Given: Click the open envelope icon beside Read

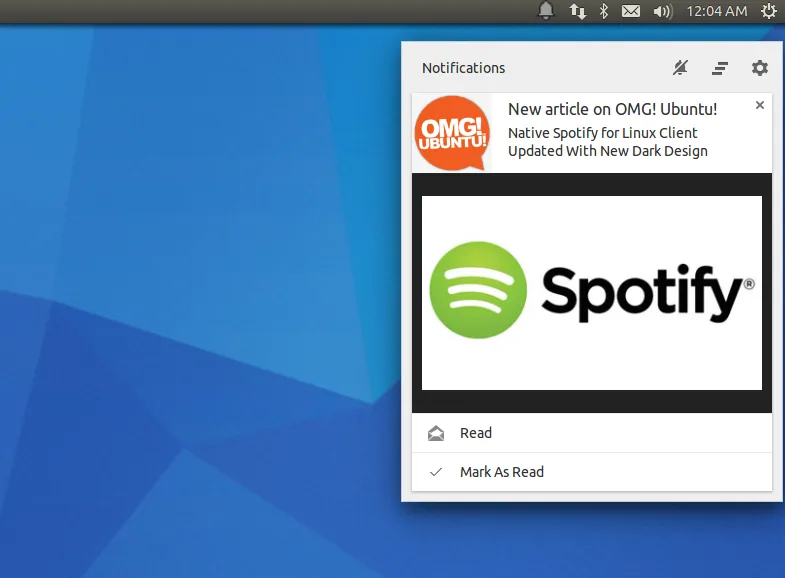Looking at the screenshot, I should click(436, 433).
